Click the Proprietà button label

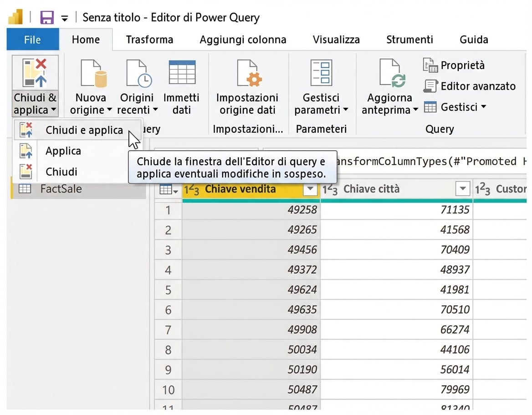pyautogui.click(x=462, y=65)
